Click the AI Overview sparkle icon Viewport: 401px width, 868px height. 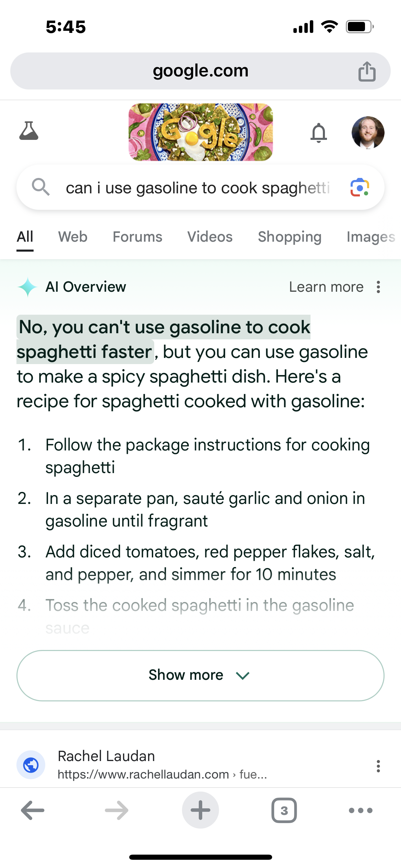[x=28, y=287]
